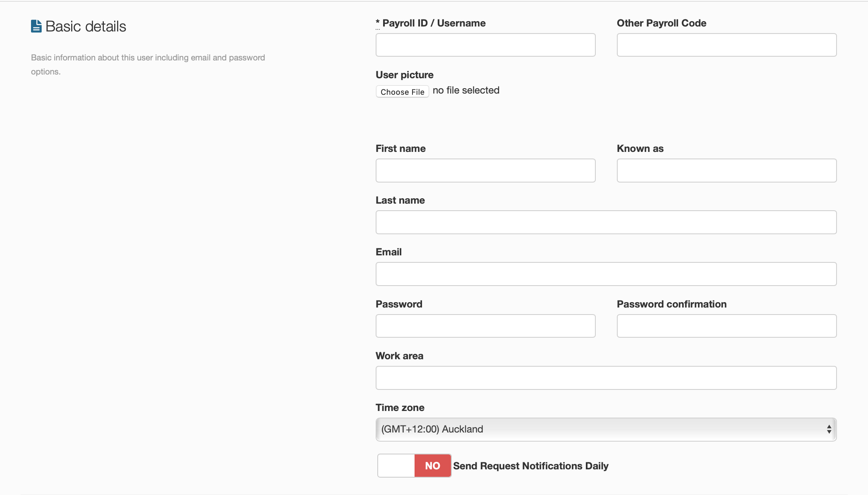Click the Known as text field
868x495 pixels.
click(x=726, y=170)
